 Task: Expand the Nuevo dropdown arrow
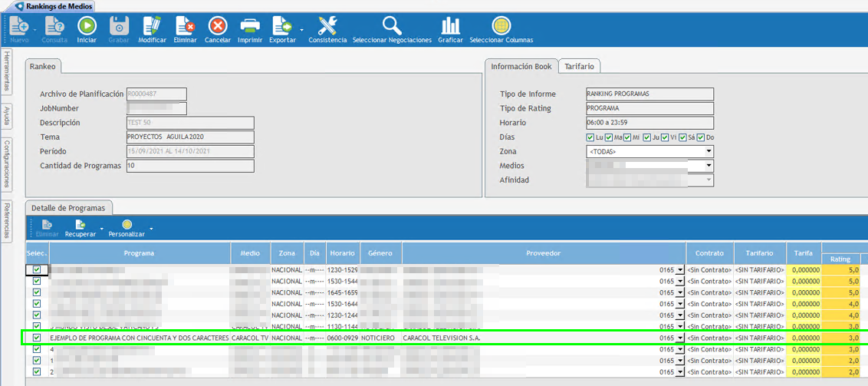[x=35, y=29]
